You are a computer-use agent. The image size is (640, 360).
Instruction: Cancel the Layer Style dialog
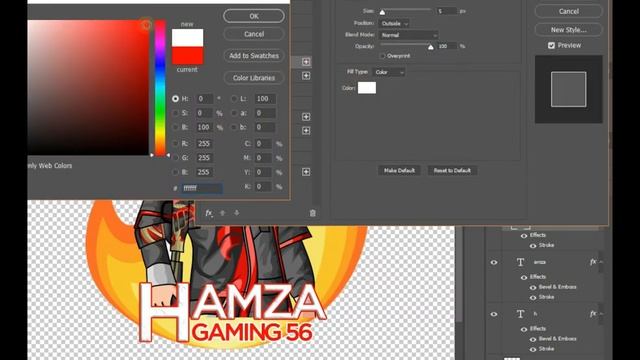coord(569,11)
